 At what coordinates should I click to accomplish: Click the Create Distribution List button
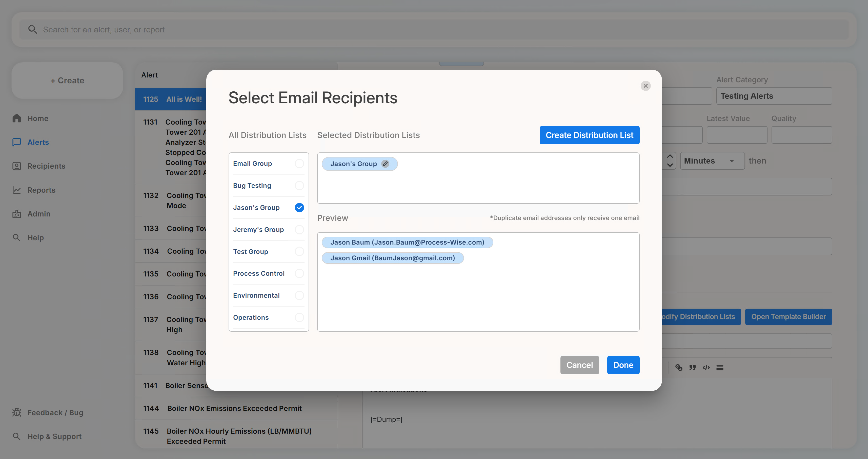click(x=589, y=135)
